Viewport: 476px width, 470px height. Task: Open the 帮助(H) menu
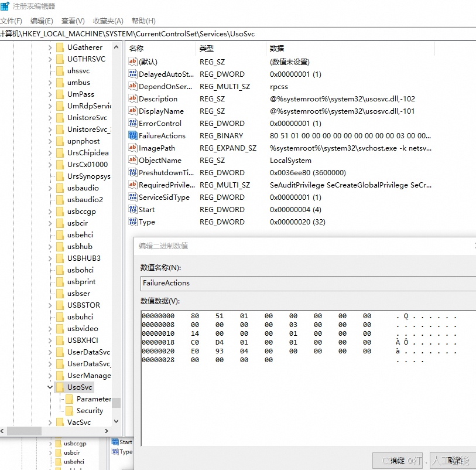pos(143,21)
